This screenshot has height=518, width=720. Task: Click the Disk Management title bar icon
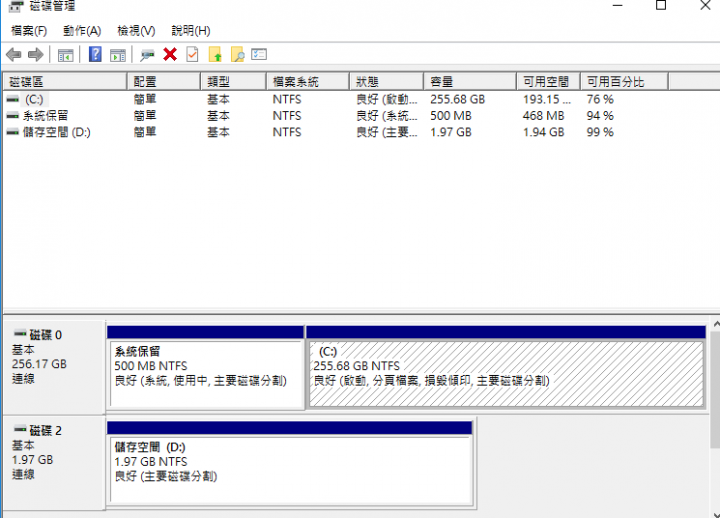pyautogui.click(x=16, y=6)
